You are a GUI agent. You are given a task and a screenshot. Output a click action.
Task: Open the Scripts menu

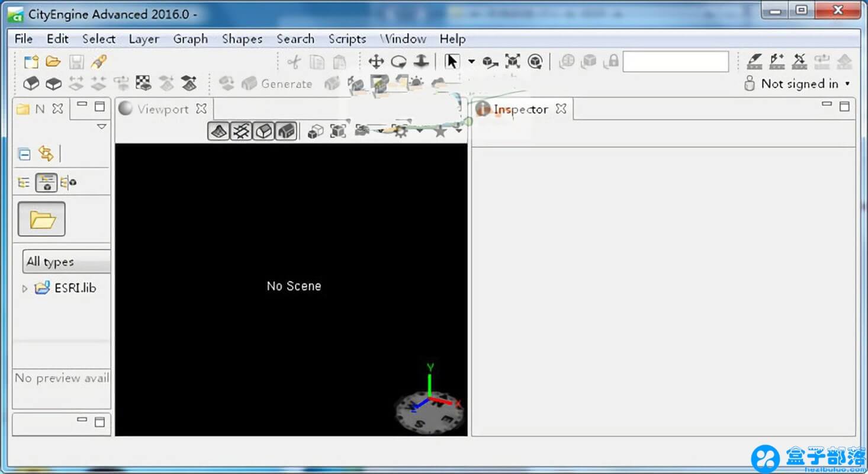tap(347, 39)
